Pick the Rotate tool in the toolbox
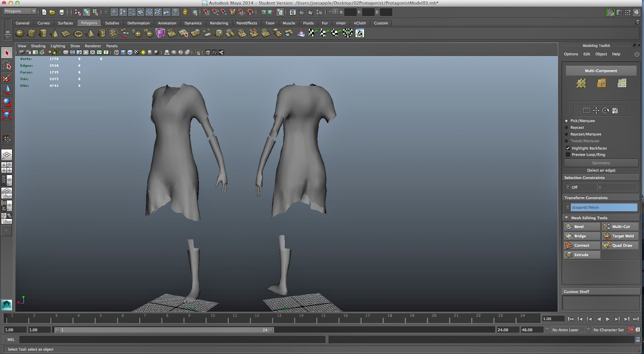 point(7,102)
